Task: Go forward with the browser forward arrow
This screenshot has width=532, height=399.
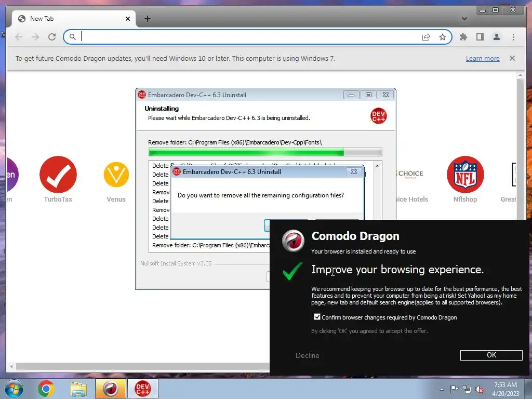Action: (x=35, y=37)
